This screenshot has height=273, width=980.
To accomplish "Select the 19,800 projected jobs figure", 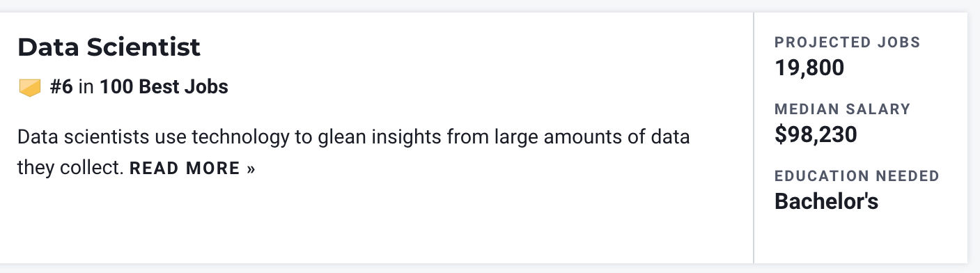I will click(x=809, y=68).
